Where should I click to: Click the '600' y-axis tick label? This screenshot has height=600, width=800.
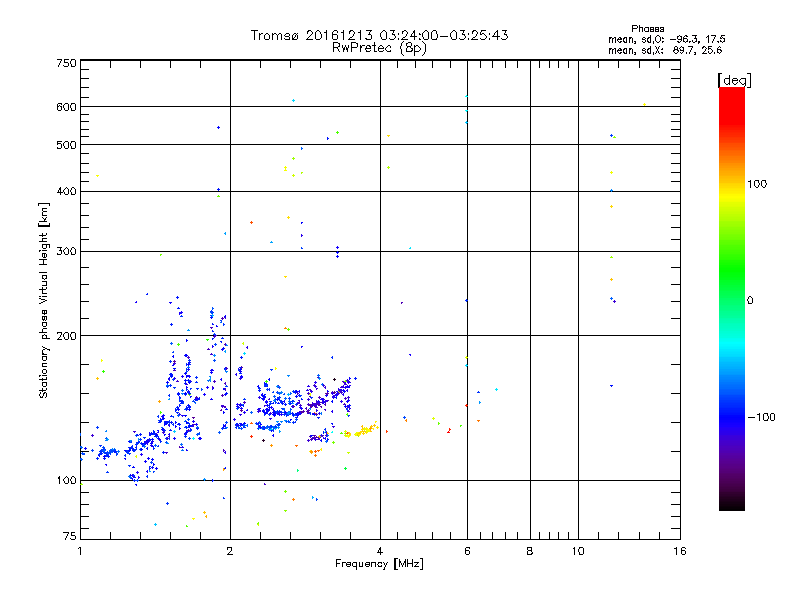click(x=66, y=107)
